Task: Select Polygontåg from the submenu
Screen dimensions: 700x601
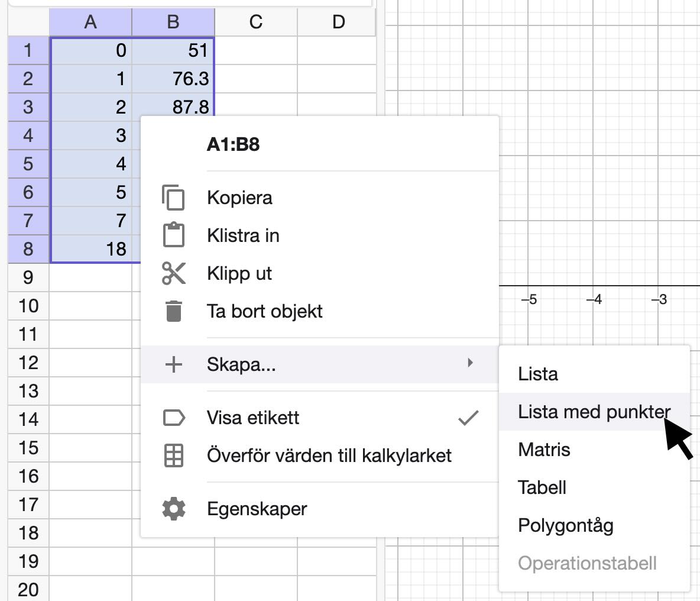Action: point(565,525)
